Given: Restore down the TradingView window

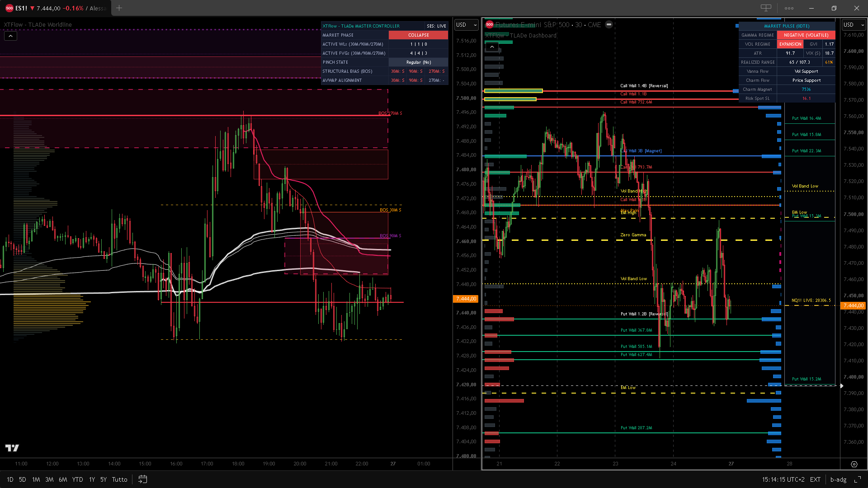Looking at the screenshot, I should click(834, 8).
